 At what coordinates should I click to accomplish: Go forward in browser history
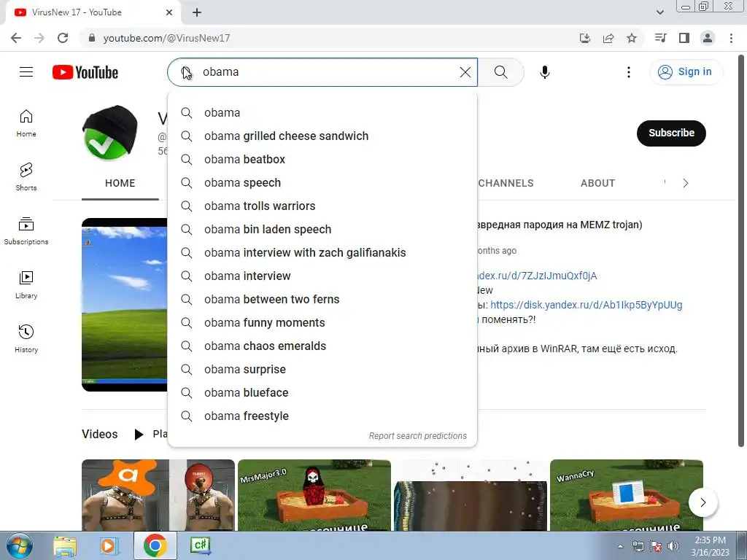[39, 38]
